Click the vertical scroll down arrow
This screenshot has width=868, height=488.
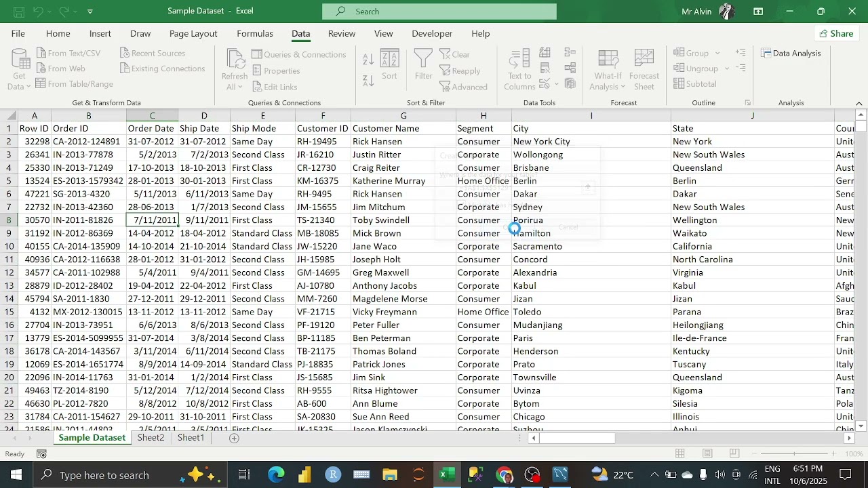tap(861, 426)
